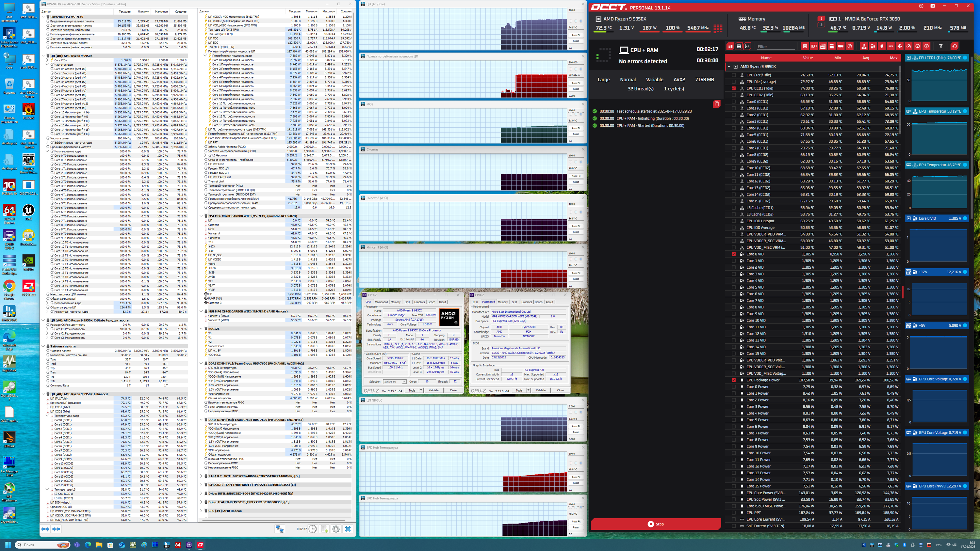Switch OCCT monitoring to graph view

pyautogui.click(x=747, y=46)
